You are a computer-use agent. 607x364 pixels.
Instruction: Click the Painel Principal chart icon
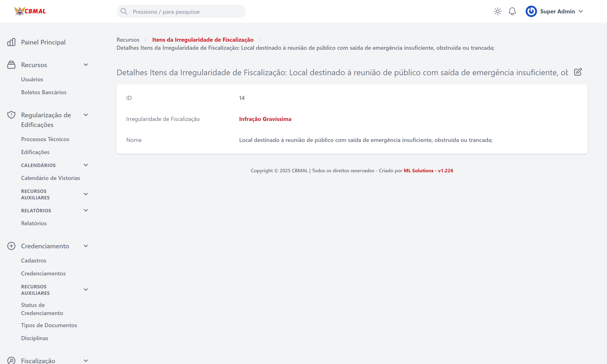(11, 42)
